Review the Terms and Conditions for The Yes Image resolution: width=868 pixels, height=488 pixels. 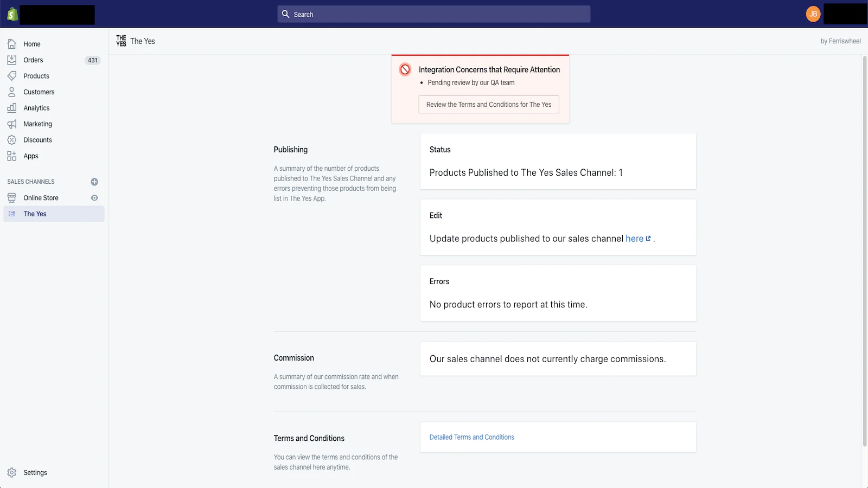click(x=489, y=105)
